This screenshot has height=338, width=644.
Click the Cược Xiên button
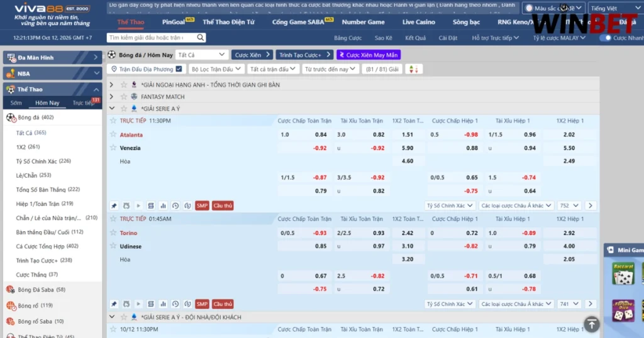pyautogui.click(x=252, y=55)
